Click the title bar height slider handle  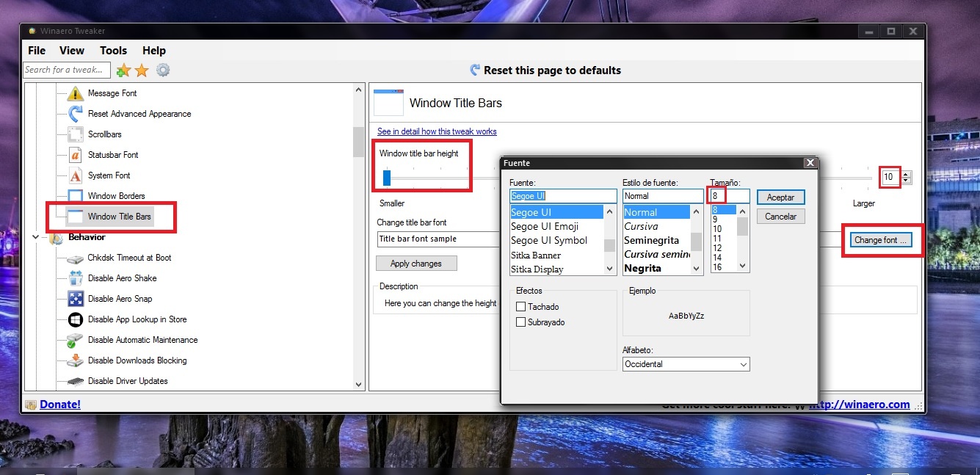point(387,178)
